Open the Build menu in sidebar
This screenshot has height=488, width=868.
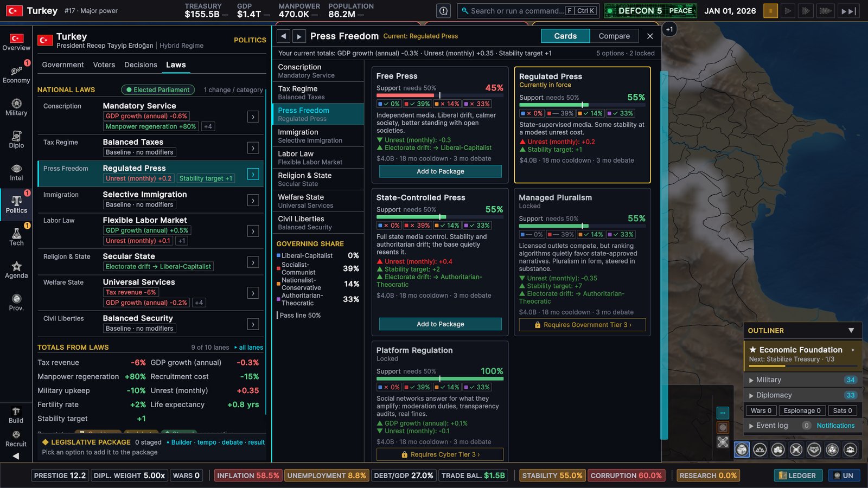pyautogui.click(x=16, y=415)
